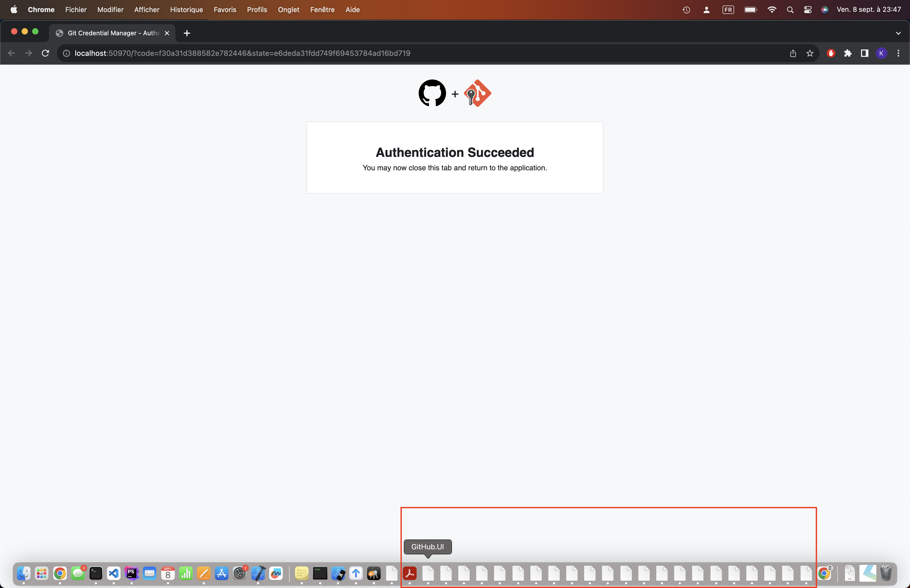Click the address bar to edit the URL

coord(267,53)
